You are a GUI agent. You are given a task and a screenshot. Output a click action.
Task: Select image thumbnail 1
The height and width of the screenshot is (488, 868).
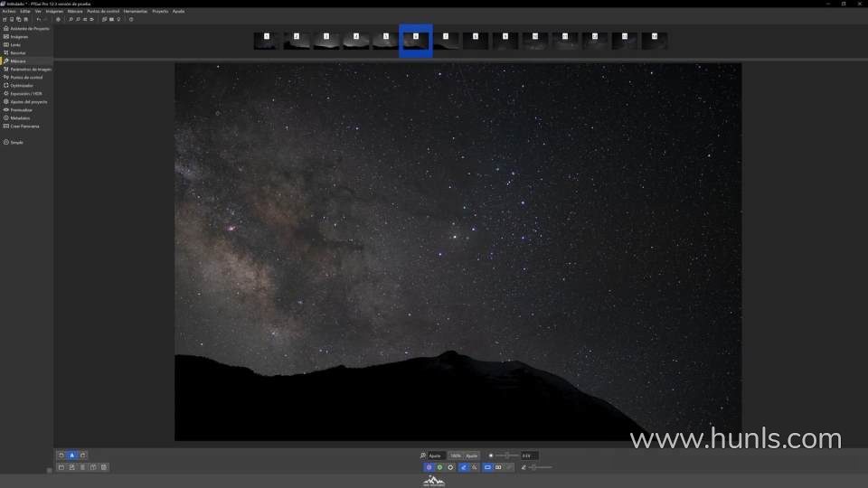(266, 41)
